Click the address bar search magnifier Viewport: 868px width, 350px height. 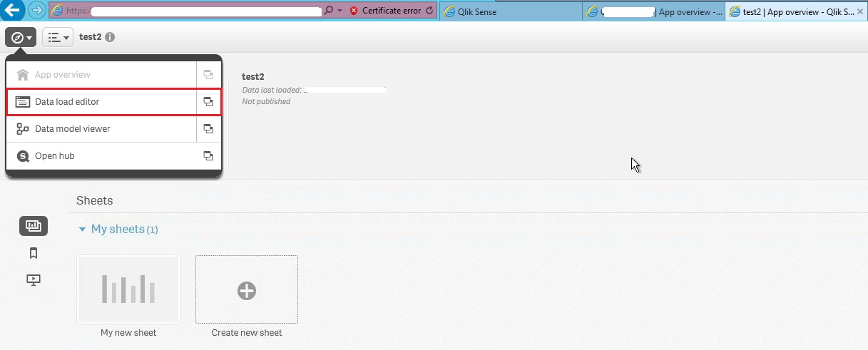328,11
